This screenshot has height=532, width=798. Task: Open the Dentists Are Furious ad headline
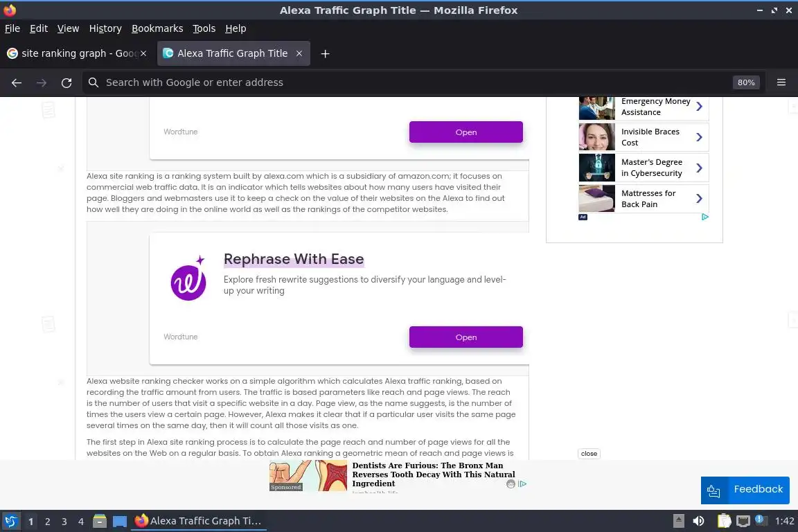[434, 475]
